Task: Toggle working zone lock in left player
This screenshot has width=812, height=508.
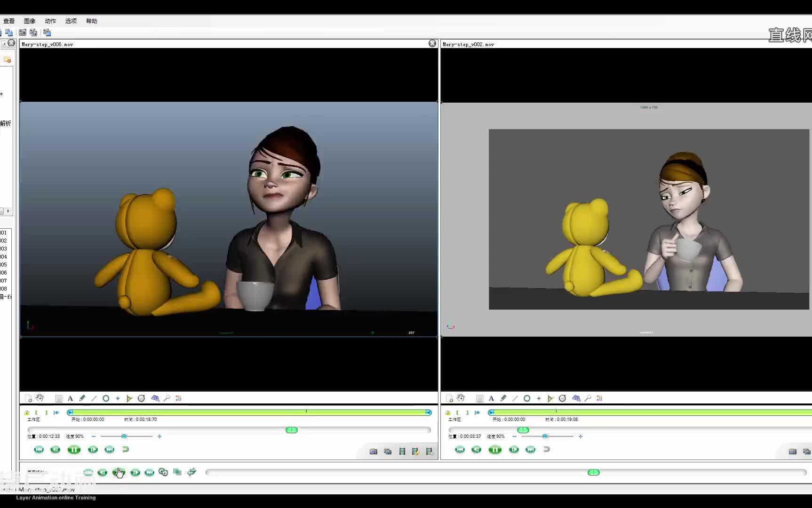Action: pyautogui.click(x=27, y=413)
